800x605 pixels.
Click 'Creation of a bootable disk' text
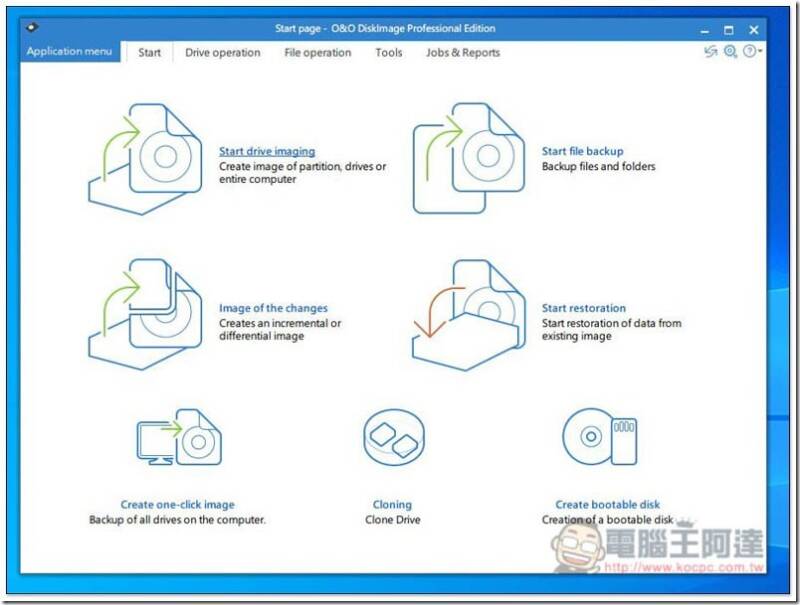coord(608,520)
